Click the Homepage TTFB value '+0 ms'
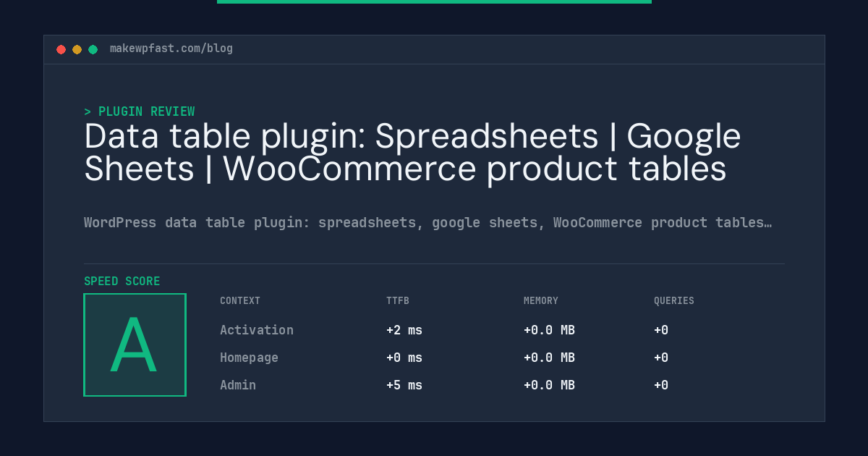 click(x=404, y=358)
